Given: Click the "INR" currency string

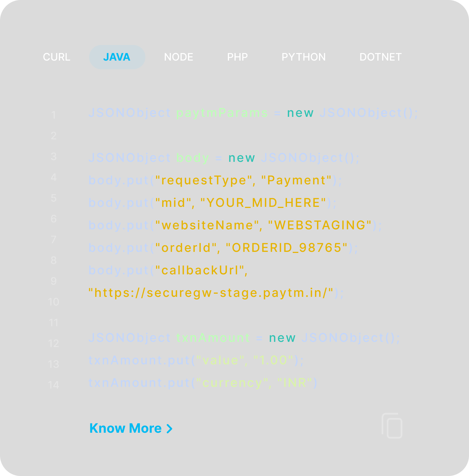Looking at the screenshot, I should click(294, 383).
